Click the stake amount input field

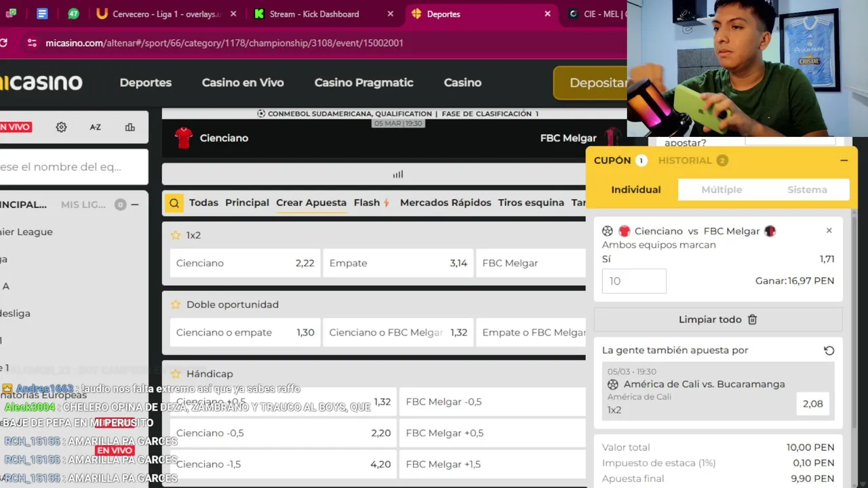click(x=634, y=281)
